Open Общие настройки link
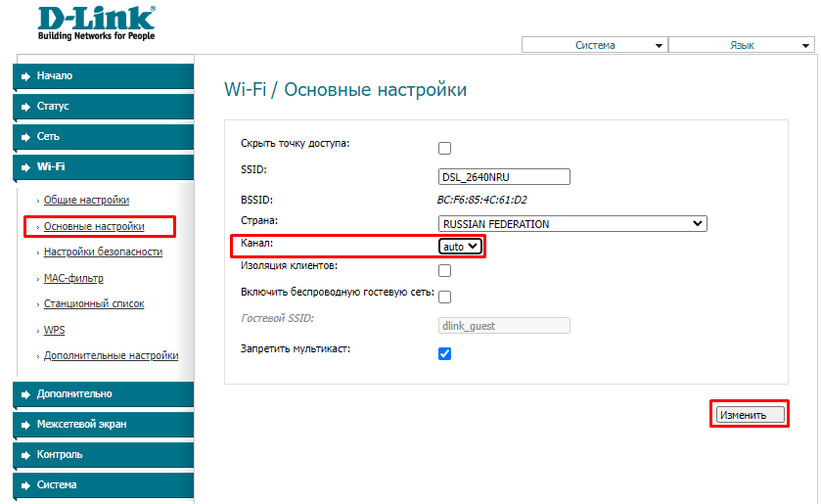This screenshot has width=821, height=504. (x=86, y=200)
